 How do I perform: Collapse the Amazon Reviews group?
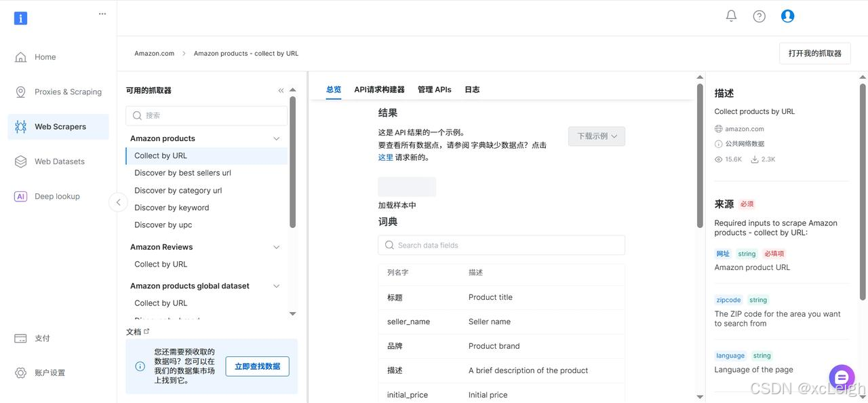(276, 247)
